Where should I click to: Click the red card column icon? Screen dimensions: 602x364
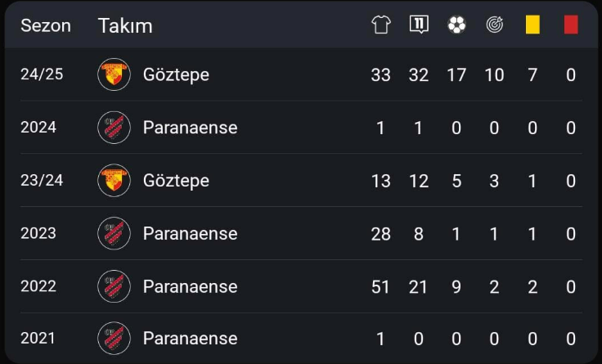(x=571, y=25)
